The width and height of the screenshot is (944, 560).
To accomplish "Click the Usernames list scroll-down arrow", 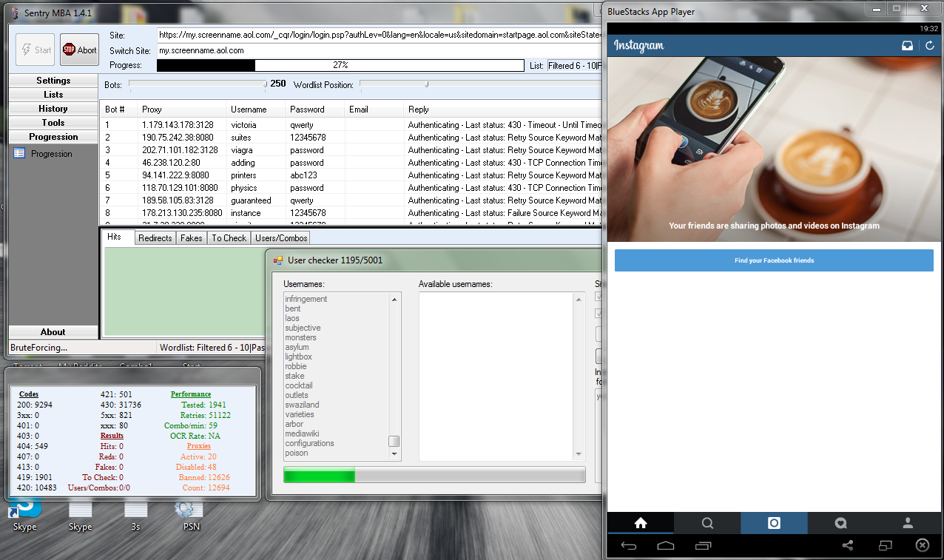I will point(394,453).
